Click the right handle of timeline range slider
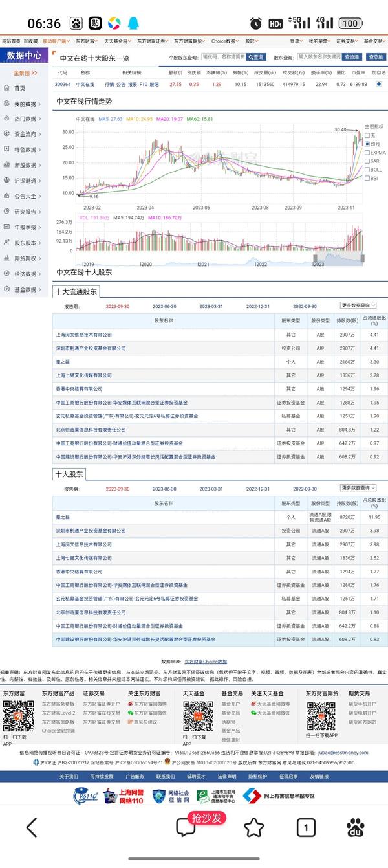 362,258
